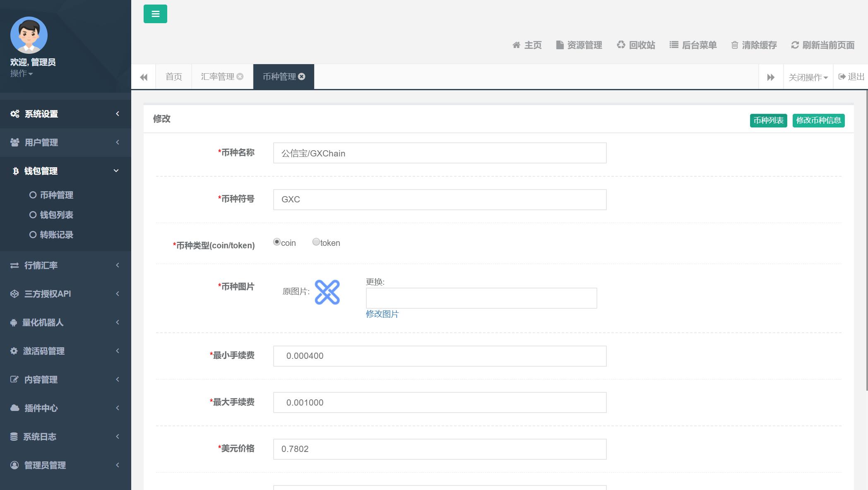Screen dimensions: 868x490
Task: Close the 汇率管理 tab
Action: click(240, 77)
